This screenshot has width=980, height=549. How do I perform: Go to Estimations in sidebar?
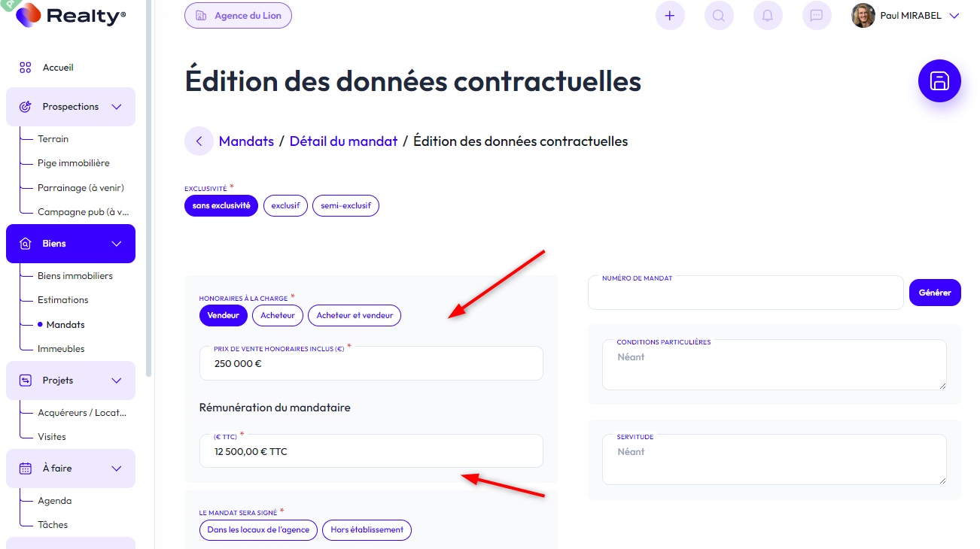(x=63, y=300)
